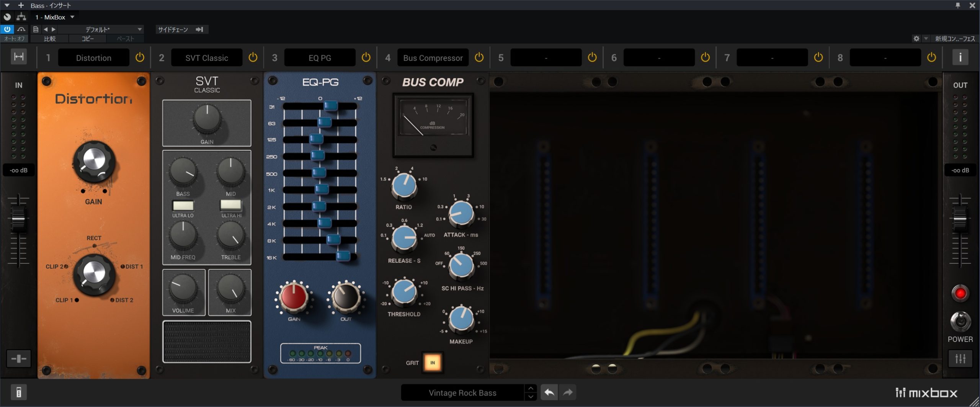
Task: Click the Bus Comp RELEASE knob
Action: tap(404, 239)
